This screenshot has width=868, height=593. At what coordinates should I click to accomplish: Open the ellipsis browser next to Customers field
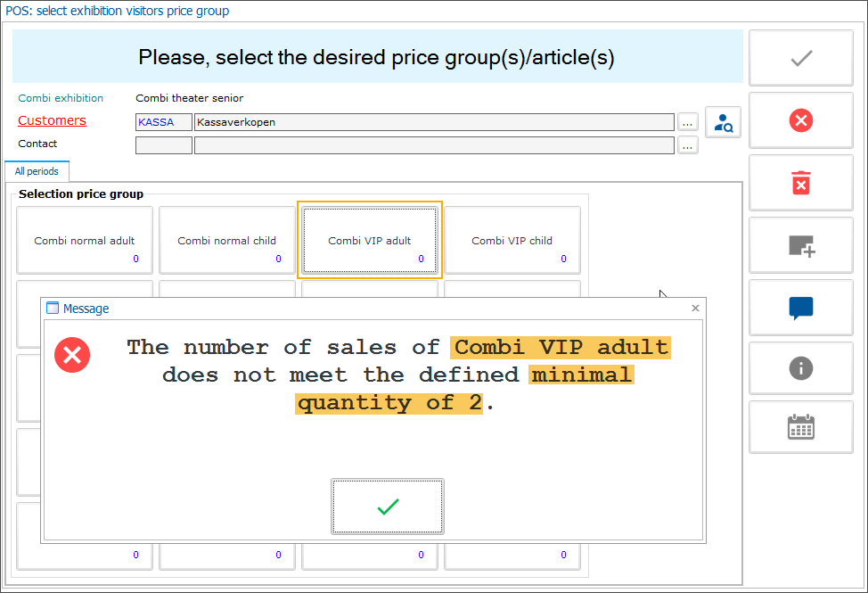point(687,121)
